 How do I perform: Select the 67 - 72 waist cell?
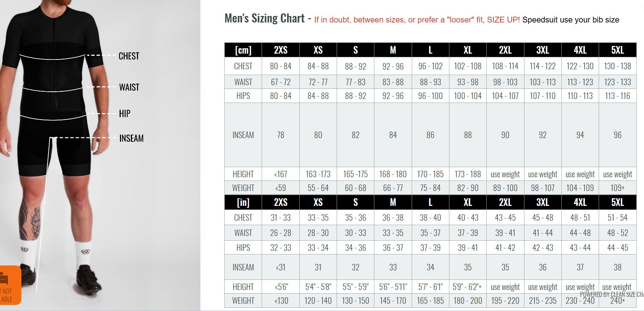tap(281, 82)
